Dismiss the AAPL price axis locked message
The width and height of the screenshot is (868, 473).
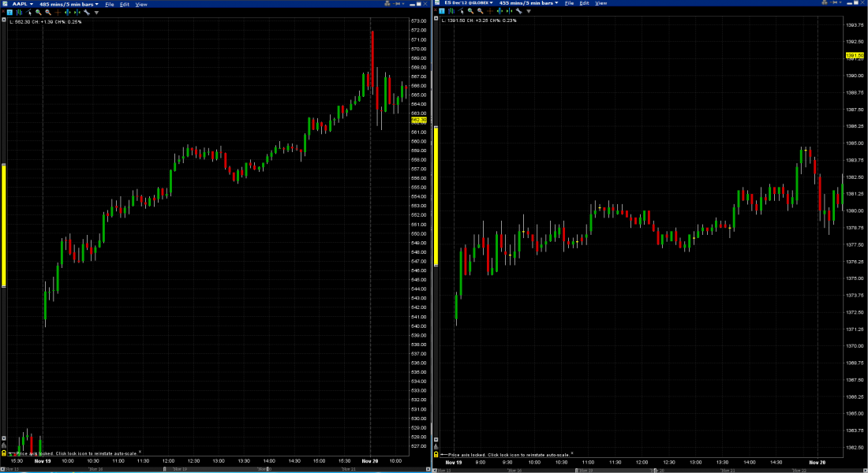click(x=140, y=453)
